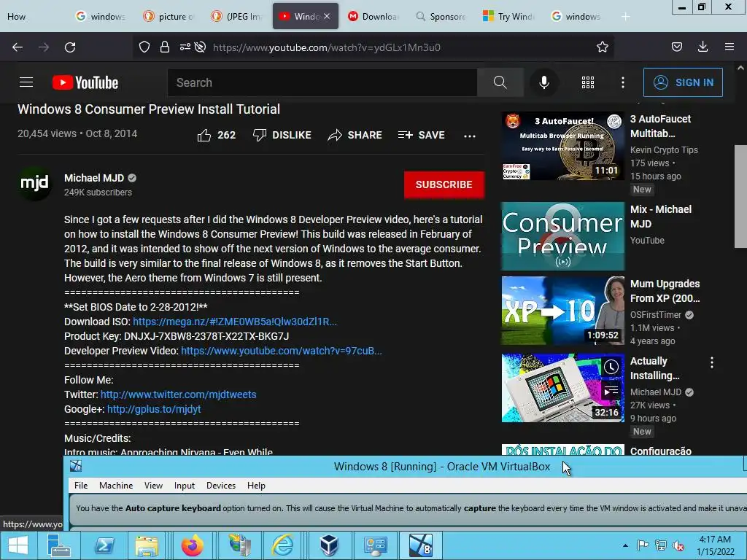Add Actually Installing video to Watch Later

[x=611, y=367]
